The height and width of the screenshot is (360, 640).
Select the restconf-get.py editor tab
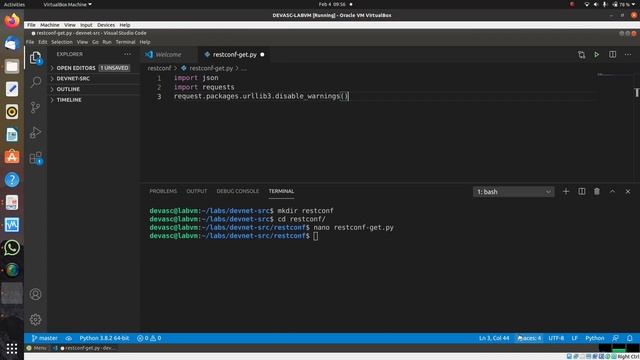[x=234, y=55]
